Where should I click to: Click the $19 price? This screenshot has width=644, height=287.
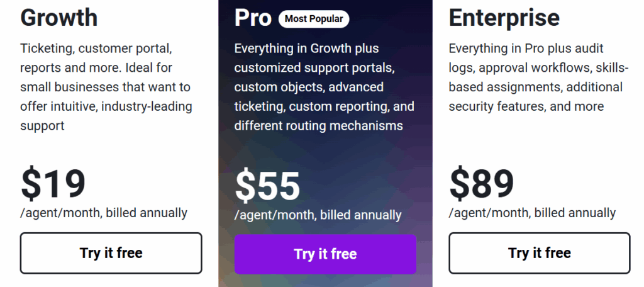(x=53, y=184)
